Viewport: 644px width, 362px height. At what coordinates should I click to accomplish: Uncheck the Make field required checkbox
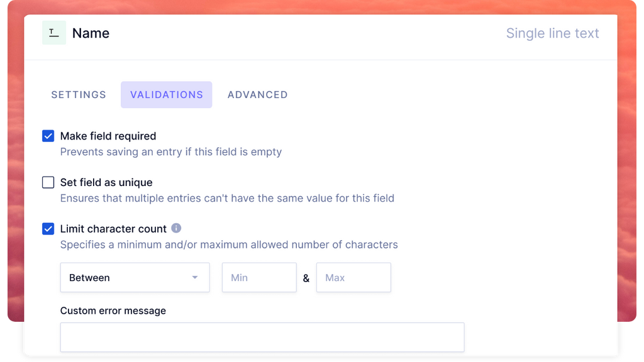48,136
